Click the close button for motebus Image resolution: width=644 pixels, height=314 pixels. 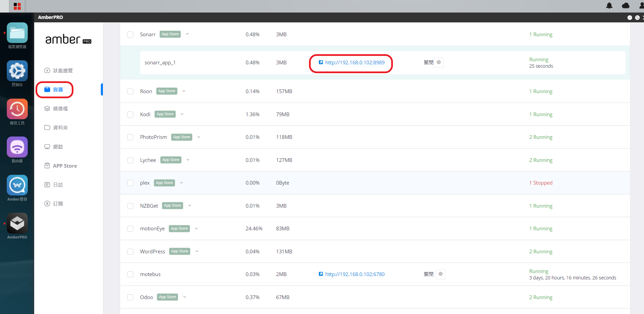(428, 274)
